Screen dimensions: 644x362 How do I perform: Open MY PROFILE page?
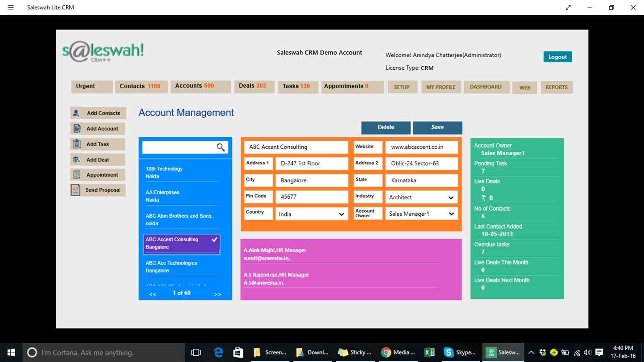click(x=441, y=87)
